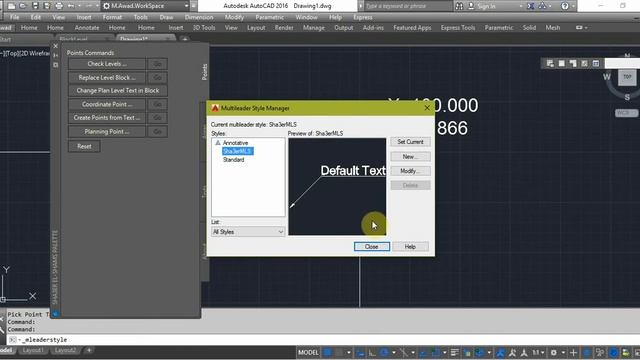Open the Dimension menu
The image size is (640, 360).
coord(199,17)
